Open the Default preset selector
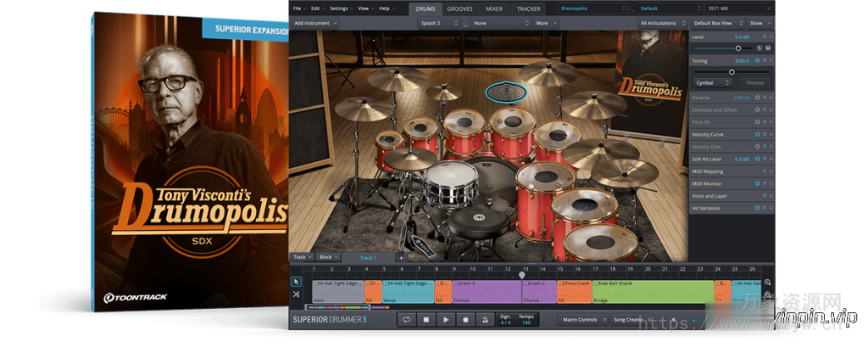 click(670, 8)
